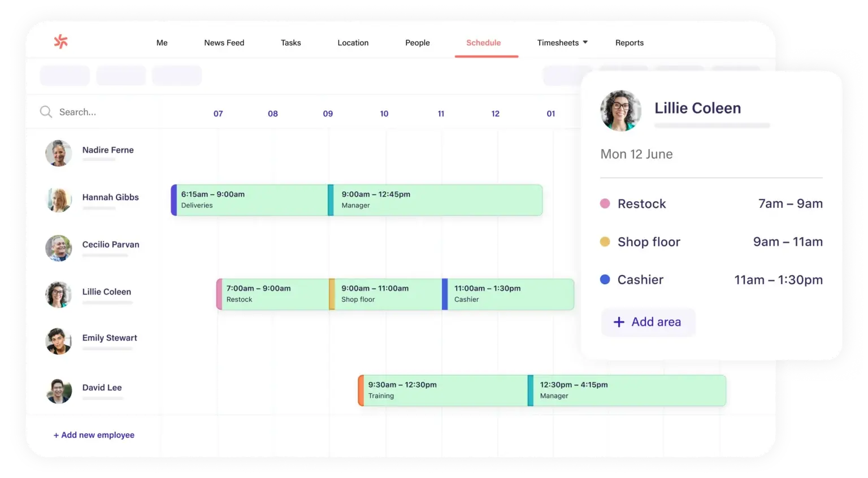Image resolution: width=868 pixels, height=478 pixels.
Task: Click Hannah Gibbs's avatar photo
Action: pos(59,200)
